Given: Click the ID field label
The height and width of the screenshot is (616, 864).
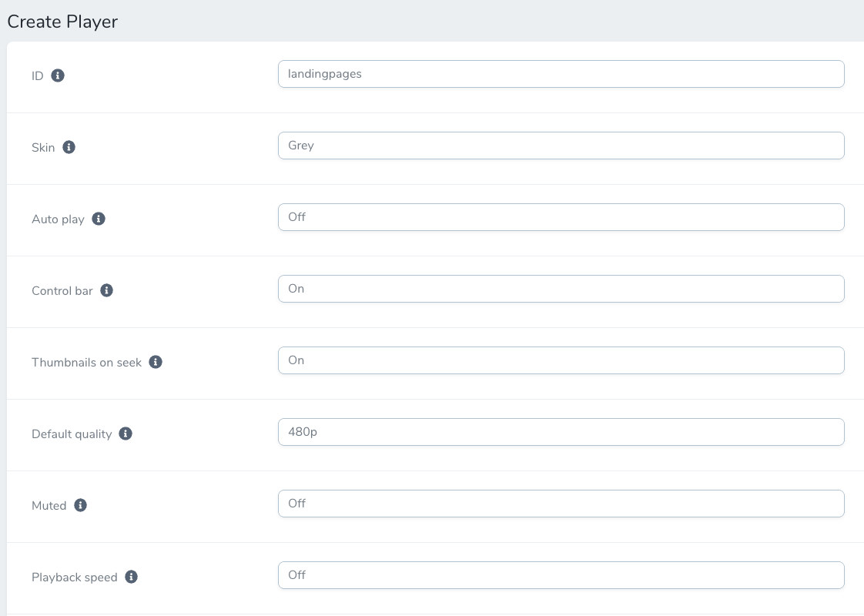Looking at the screenshot, I should 38,76.
